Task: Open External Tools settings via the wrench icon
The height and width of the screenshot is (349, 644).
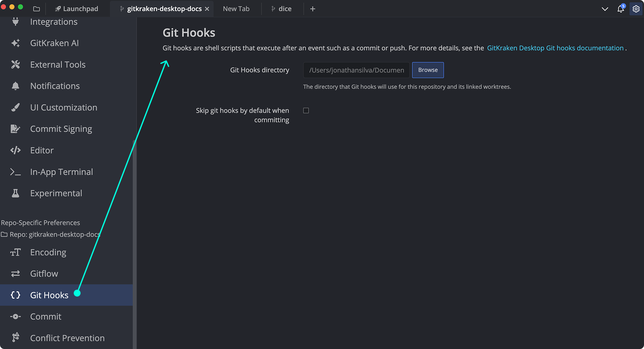Action: [x=15, y=64]
